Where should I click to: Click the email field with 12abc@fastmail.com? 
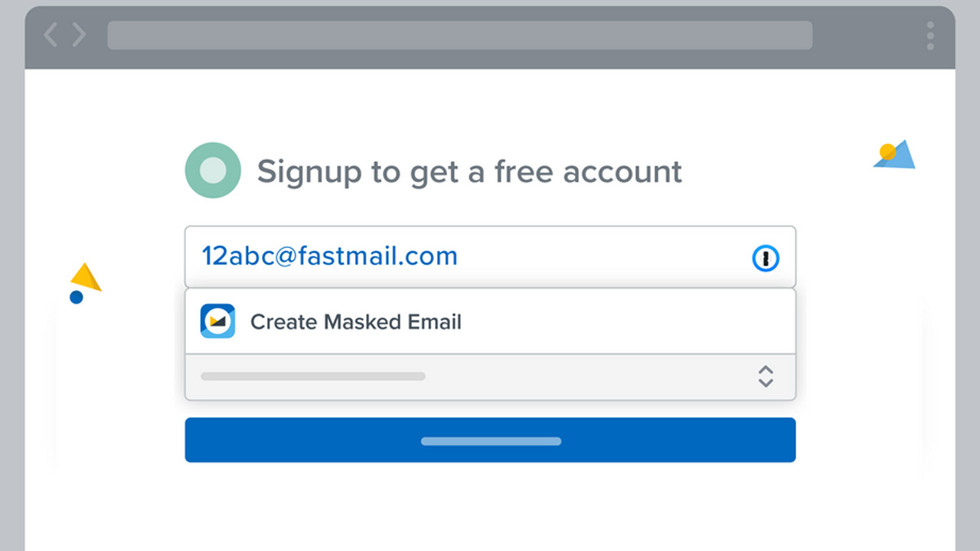tap(490, 257)
